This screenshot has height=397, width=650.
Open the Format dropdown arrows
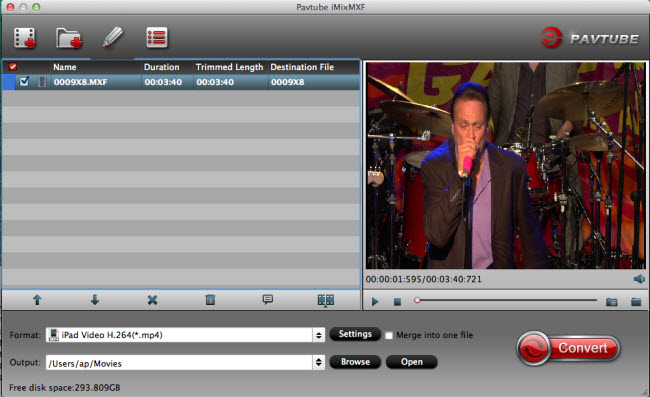318,335
